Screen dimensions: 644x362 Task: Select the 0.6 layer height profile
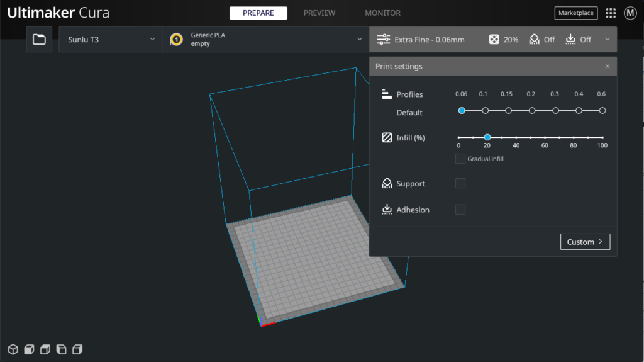tap(602, 111)
